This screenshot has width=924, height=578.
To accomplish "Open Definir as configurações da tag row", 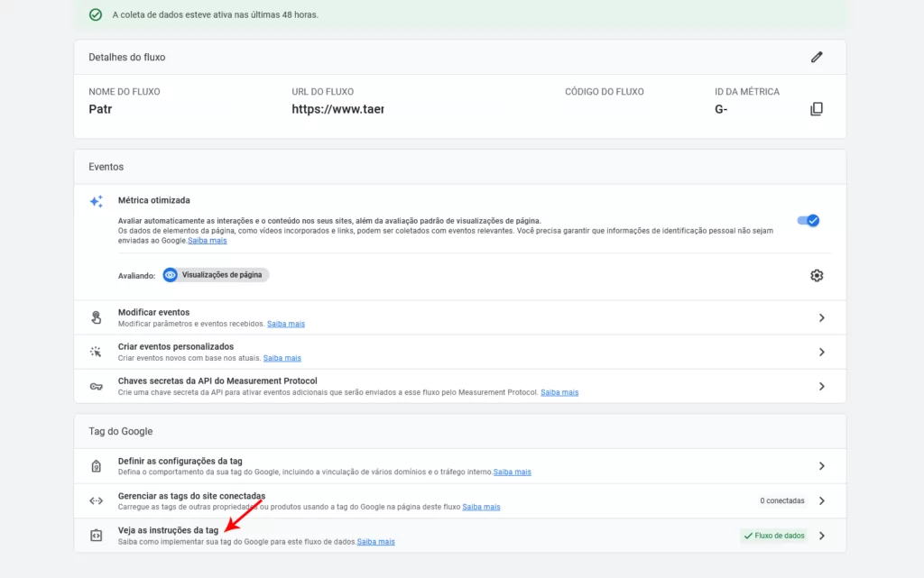I will coord(459,466).
